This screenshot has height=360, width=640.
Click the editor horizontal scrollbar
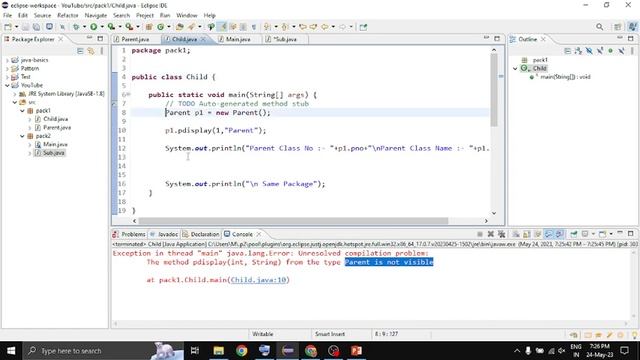(293, 221)
